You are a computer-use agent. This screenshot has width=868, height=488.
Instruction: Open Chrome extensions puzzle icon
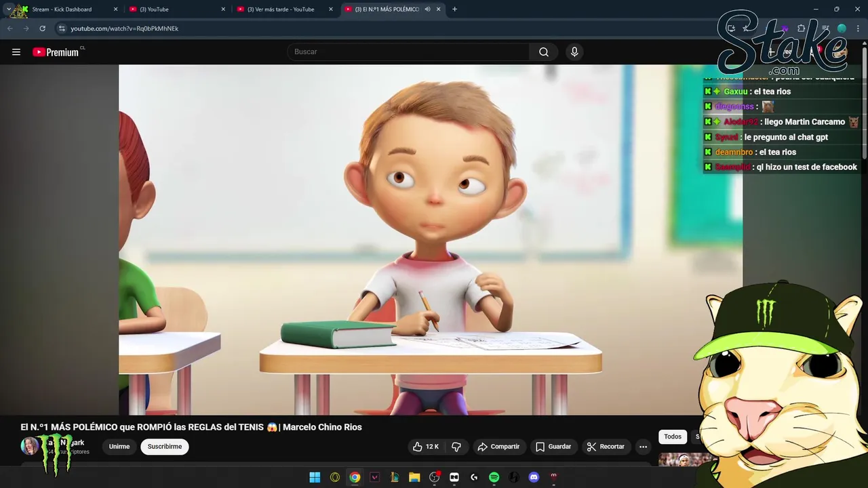pyautogui.click(x=801, y=28)
